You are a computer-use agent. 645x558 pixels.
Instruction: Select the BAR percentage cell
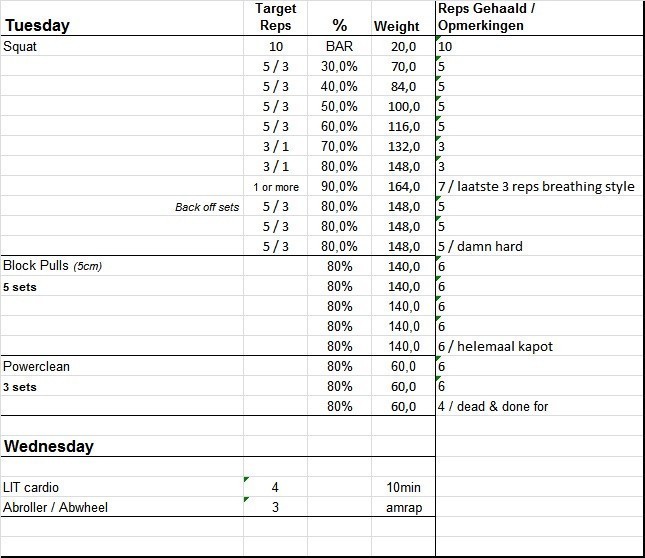339,47
